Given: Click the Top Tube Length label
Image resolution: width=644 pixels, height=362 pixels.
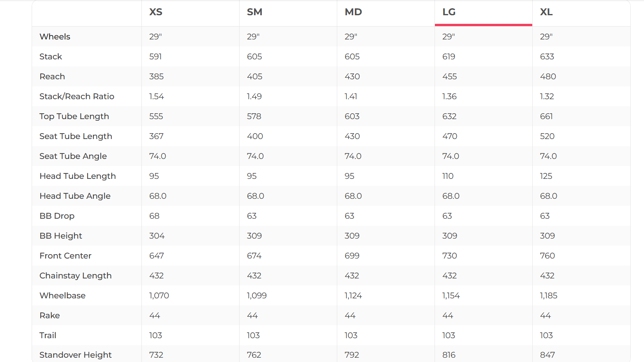Looking at the screenshot, I should coord(74,116).
